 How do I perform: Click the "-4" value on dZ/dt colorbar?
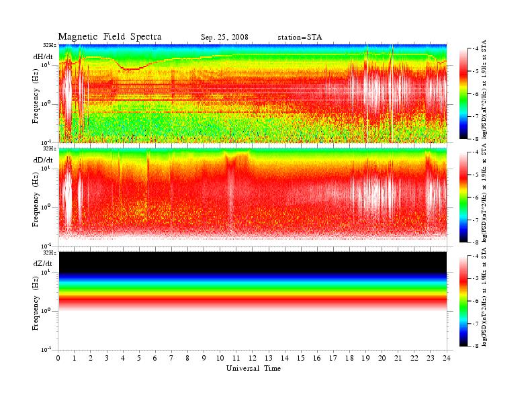coord(475,256)
